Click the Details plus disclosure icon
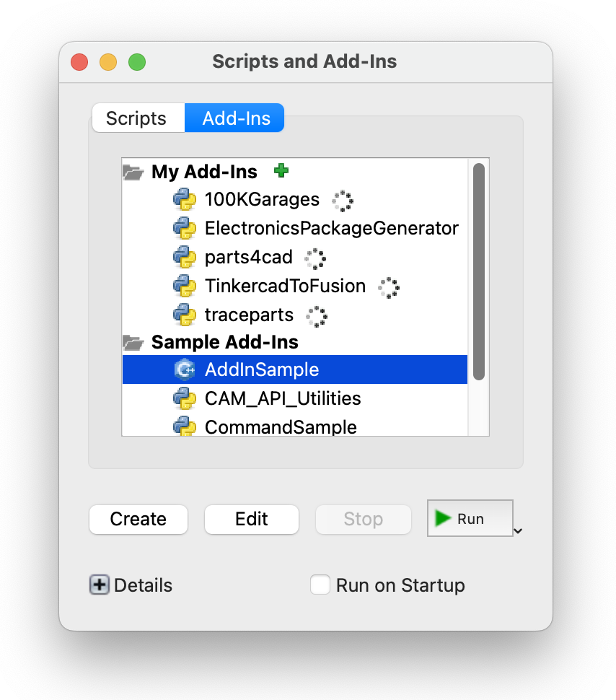The height and width of the screenshot is (700, 616). click(x=99, y=585)
